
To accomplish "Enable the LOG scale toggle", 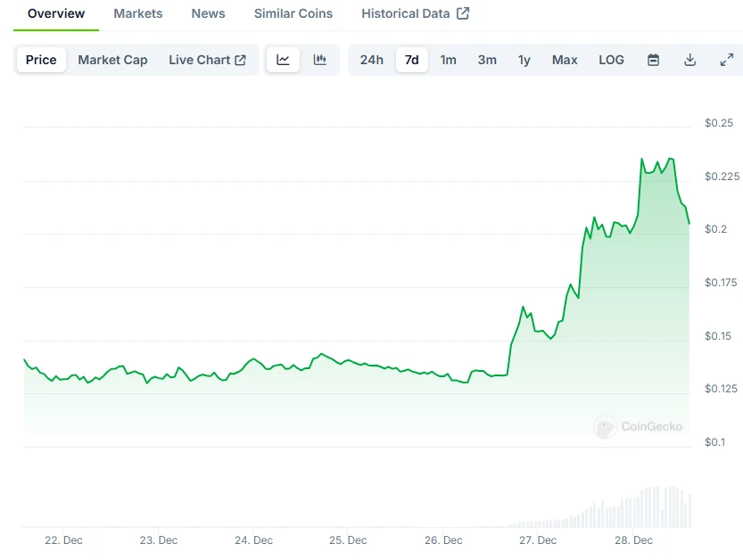I will click(611, 60).
